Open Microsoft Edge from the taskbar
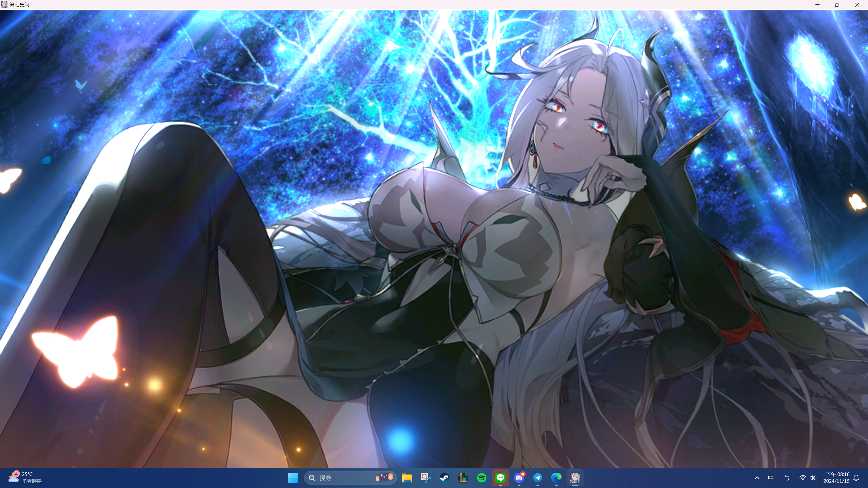Image resolution: width=868 pixels, height=488 pixels. (x=556, y=478)
